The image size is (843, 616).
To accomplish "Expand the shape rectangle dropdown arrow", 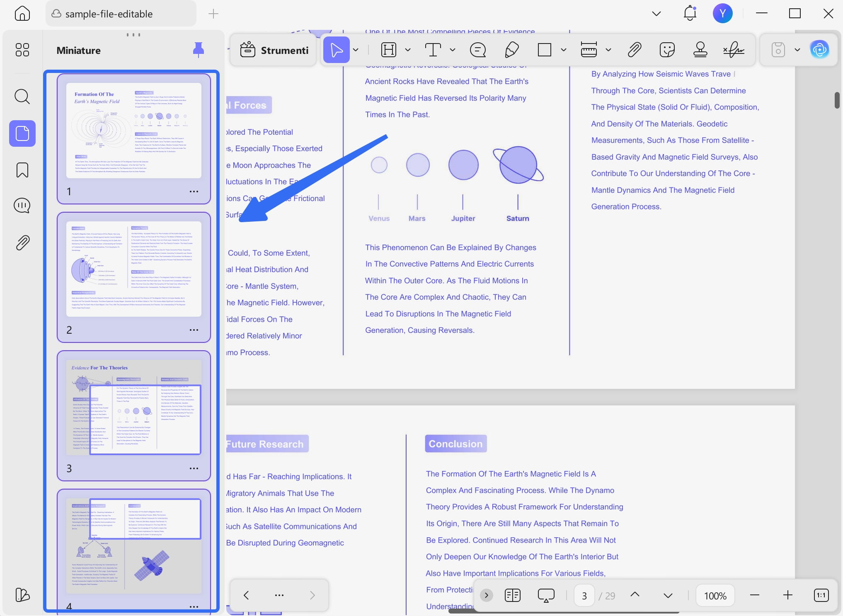I will point(564,50).
